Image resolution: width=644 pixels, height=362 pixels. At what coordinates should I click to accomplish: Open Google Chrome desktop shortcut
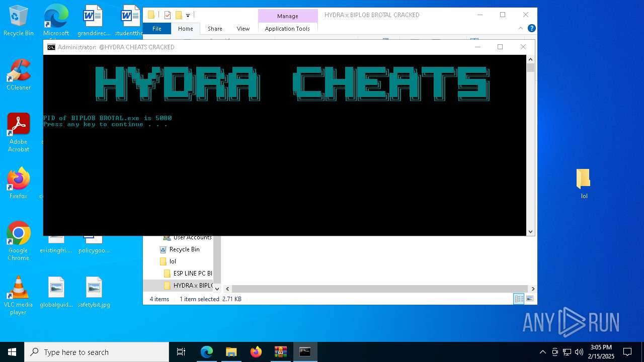[19, 241]
